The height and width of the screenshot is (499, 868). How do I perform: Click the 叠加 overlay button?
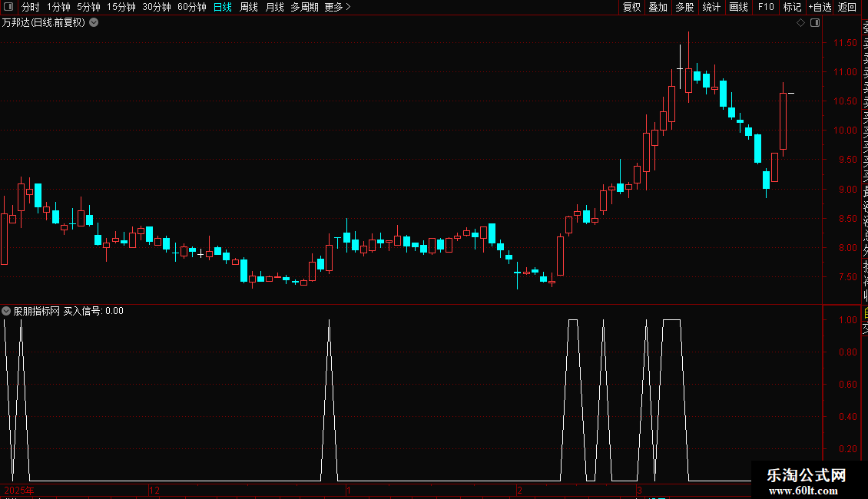(658, 7)
